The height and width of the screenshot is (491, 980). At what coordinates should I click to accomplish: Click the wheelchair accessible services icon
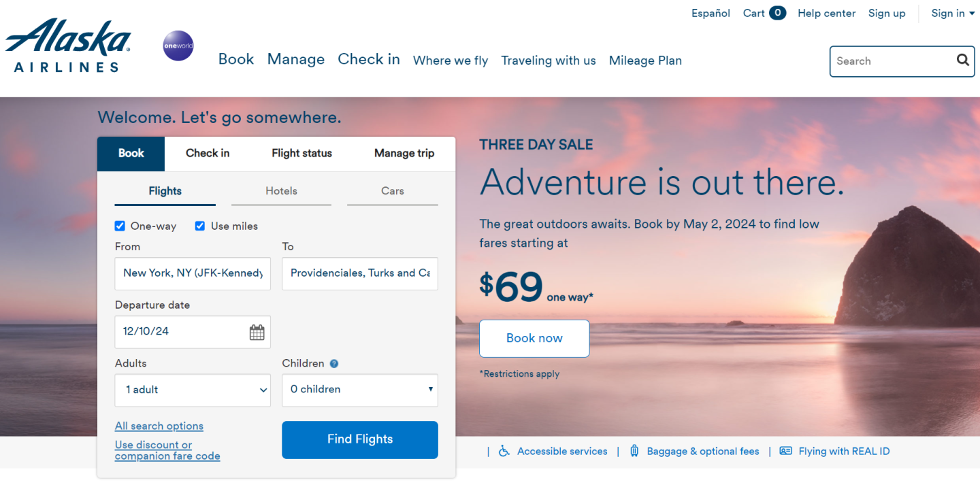coord(504,451)
